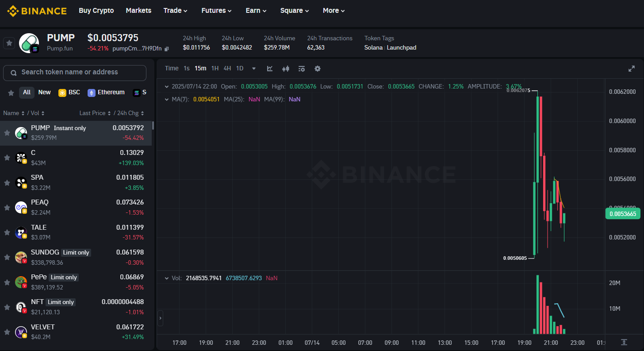This screenshot has height=351, width=644.
Task: Click the token search input field
Action: [75, 73]
